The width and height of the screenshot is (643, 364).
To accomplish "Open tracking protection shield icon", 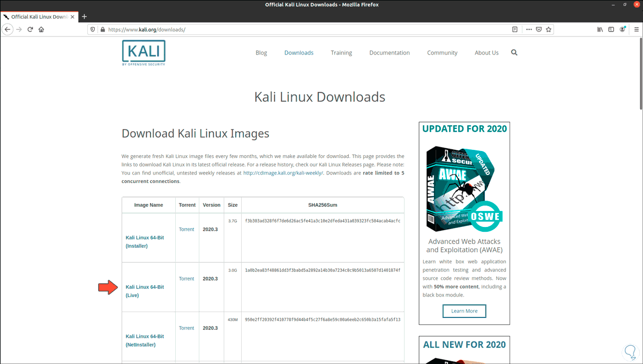I will click(93, 29).
